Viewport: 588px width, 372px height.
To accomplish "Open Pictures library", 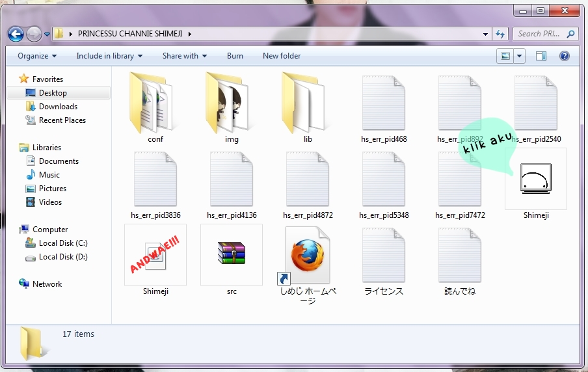I will (x=53, y=188).
